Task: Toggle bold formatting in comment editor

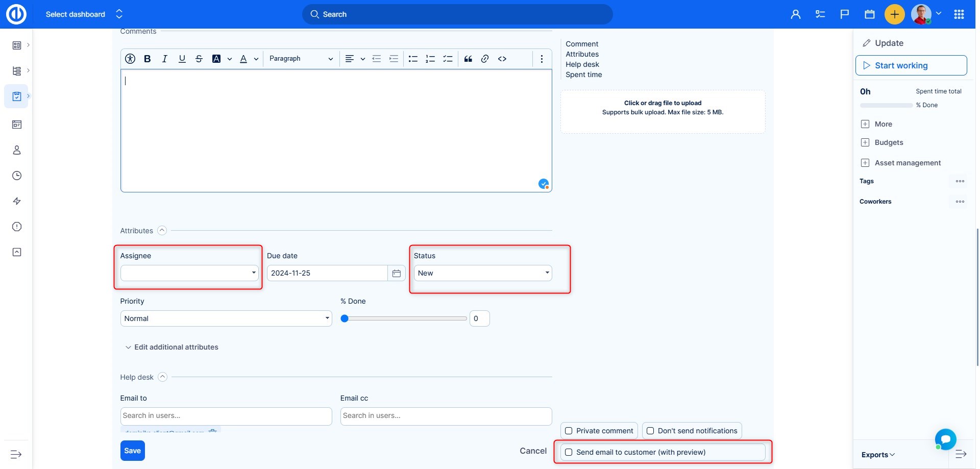Action: (x=147, y=59)
